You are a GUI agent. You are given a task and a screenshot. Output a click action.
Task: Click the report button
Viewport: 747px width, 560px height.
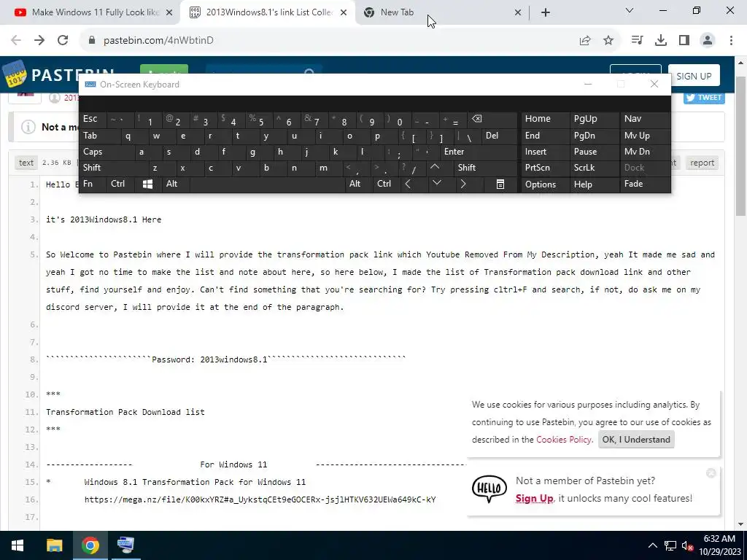[703, 163]
